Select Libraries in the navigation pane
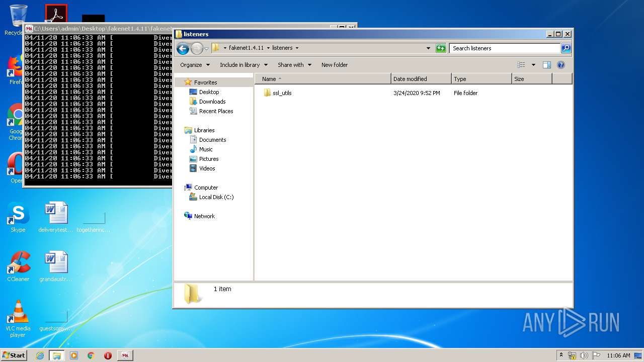This screenshot has width=644, height=362. 200,130
